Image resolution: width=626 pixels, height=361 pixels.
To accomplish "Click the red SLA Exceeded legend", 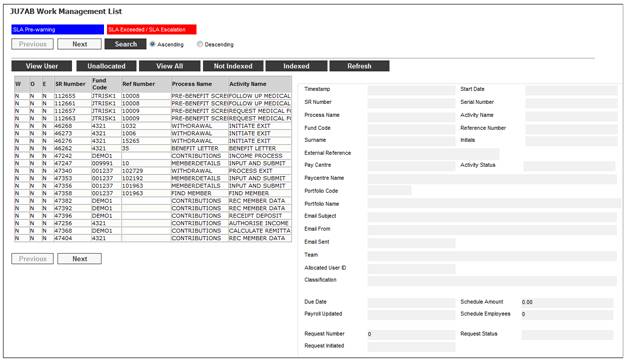I will (x=152, y=30).
